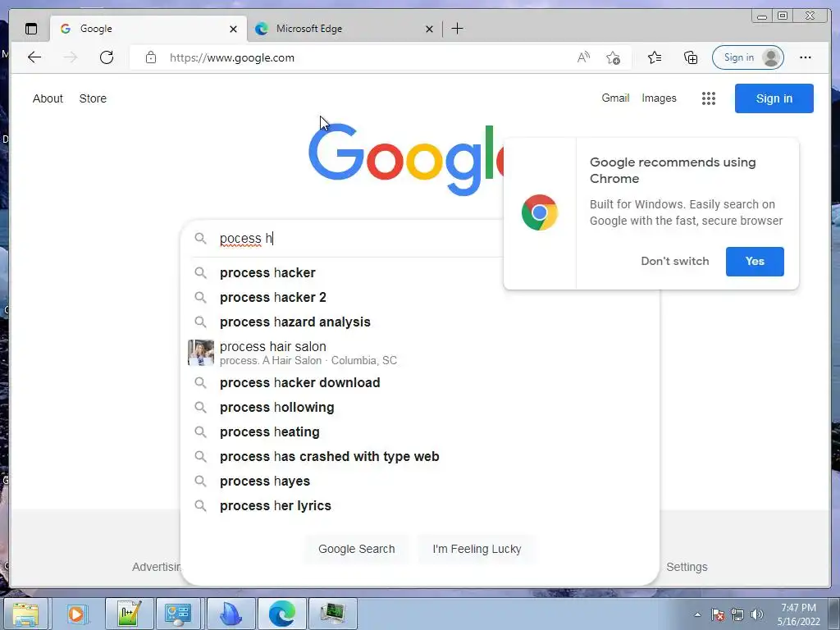This screenshot has width=840, height=630.
Task: Open Microsoft Edge taskbar icon
Action: pos(282,614)
